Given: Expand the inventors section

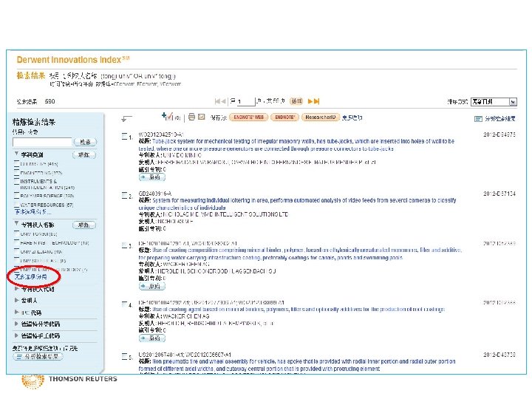Looking at the screenshot, I should click(x=16, y=300).
